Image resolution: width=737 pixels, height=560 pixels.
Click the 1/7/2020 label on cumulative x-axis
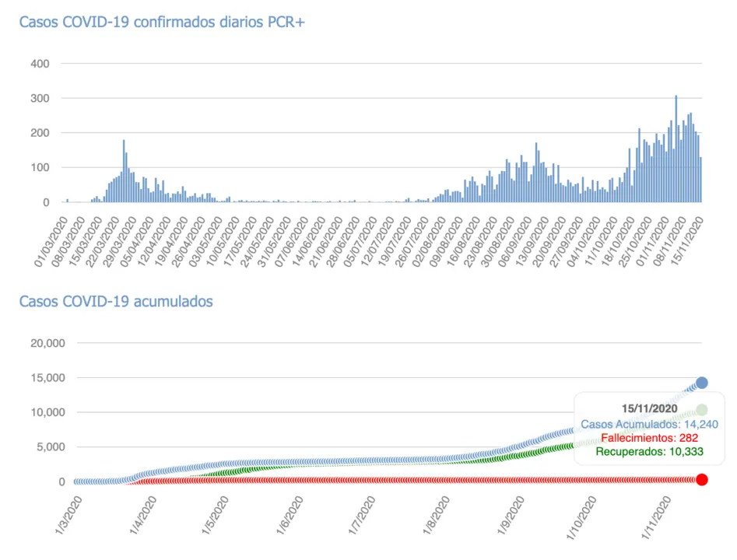(x=360, y=518)
